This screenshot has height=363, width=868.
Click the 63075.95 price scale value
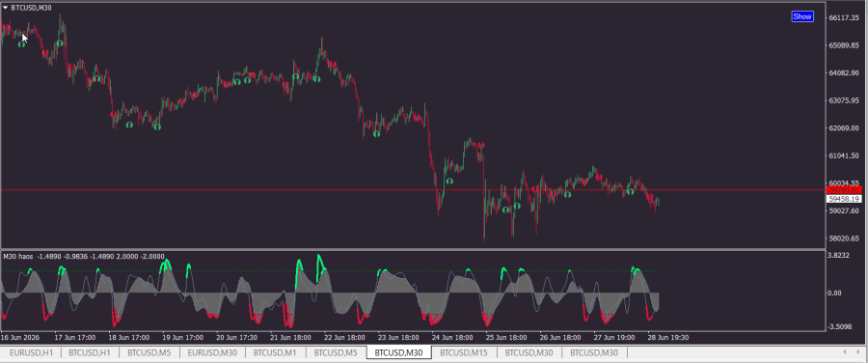(x=844, y=100)
